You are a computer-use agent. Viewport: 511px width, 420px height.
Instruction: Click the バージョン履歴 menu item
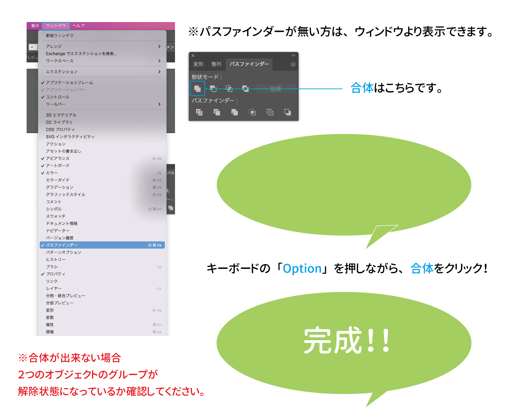pyautogui.click(x=102, y=238)
